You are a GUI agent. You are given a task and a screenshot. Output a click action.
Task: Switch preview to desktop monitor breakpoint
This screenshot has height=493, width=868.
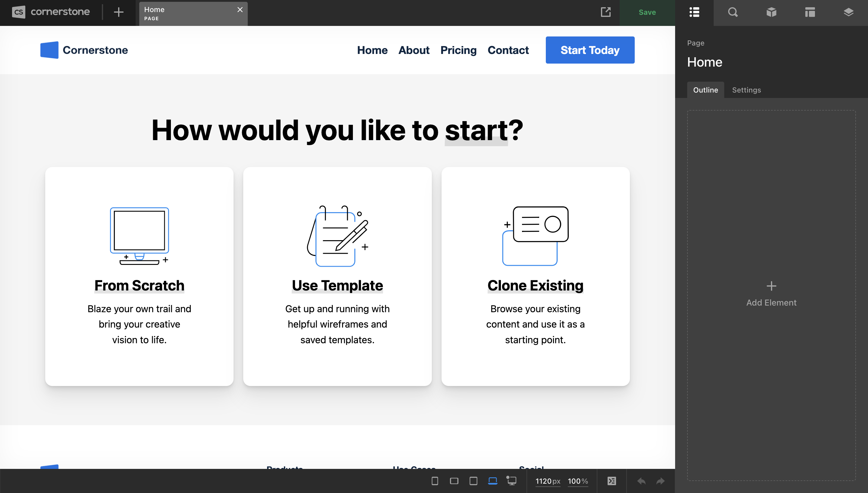coord(511,481)
